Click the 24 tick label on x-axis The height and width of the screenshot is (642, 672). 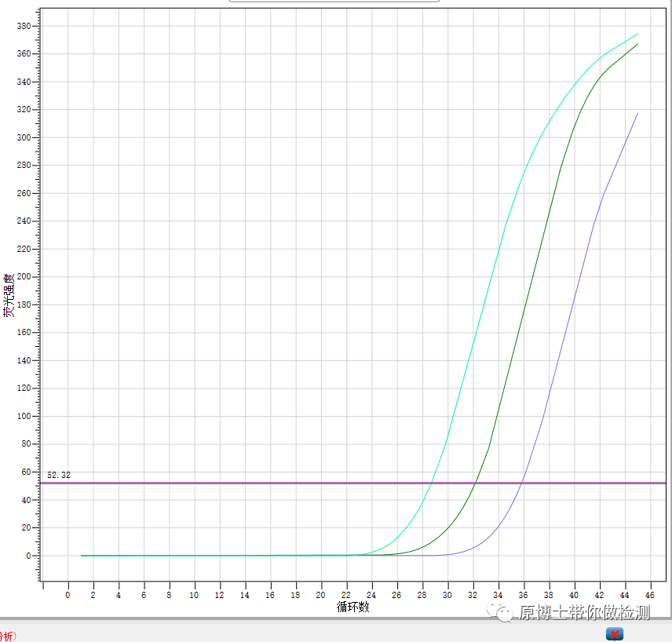pyautogui.click(x=371, y=596)
